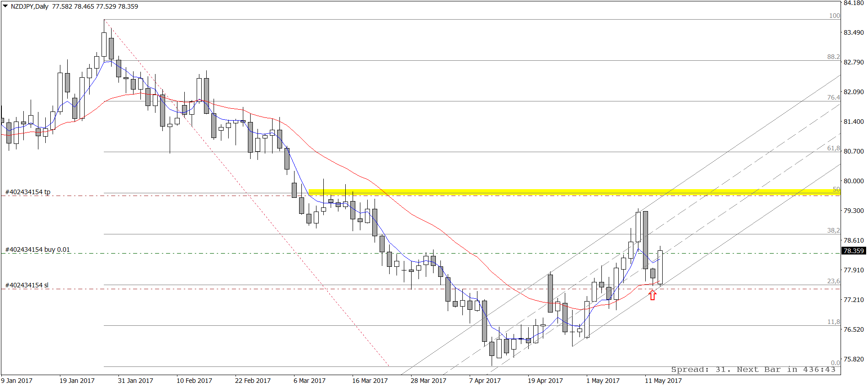
Task: Click the OHLC values 77.582 78.465 77.529 78.359
Action: click(95, 6)
